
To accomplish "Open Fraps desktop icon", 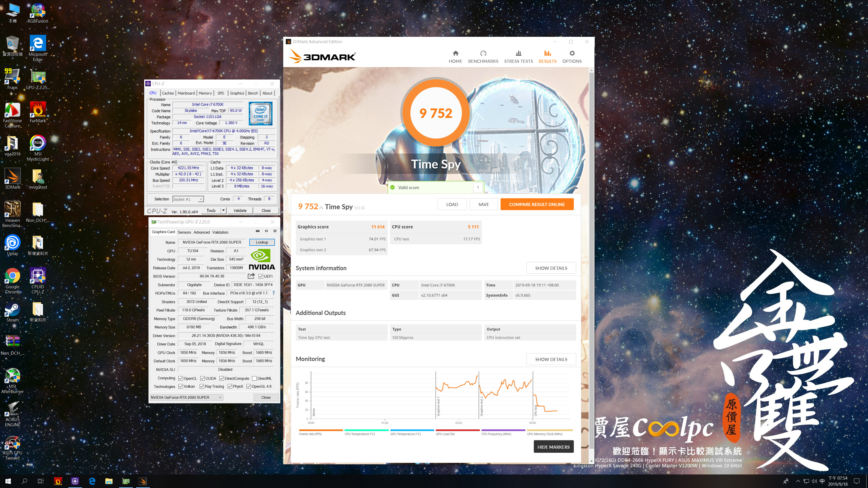I will click(12, 79).
